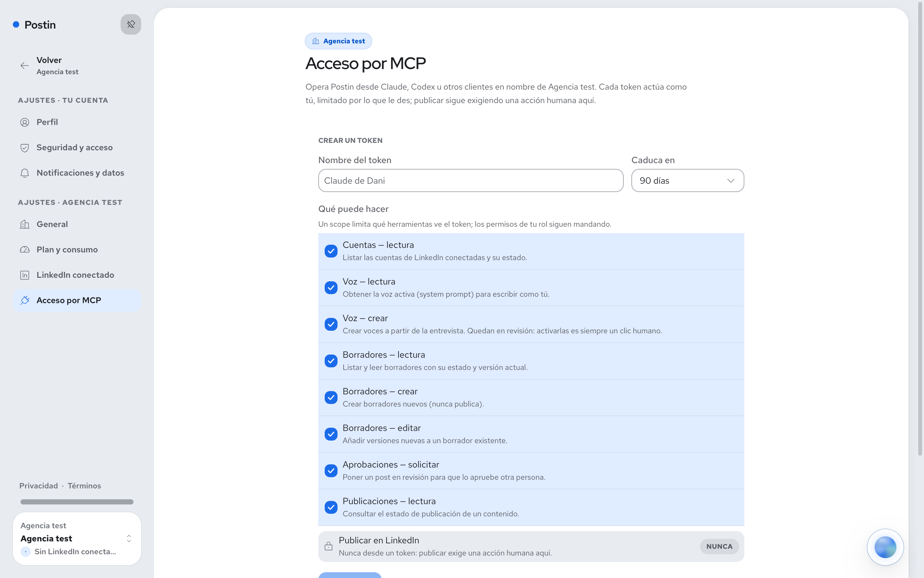Uncheck Aprobaciones – solicitar scope
This screenshot has height=578, width=924.
coord(331,470)
